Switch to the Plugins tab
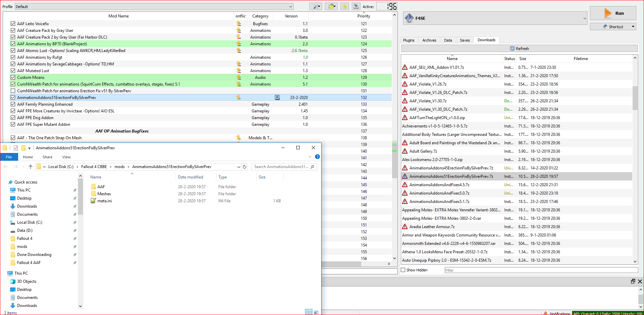The height and width of the screenshot is (315, 644). (x=409, y=40)
